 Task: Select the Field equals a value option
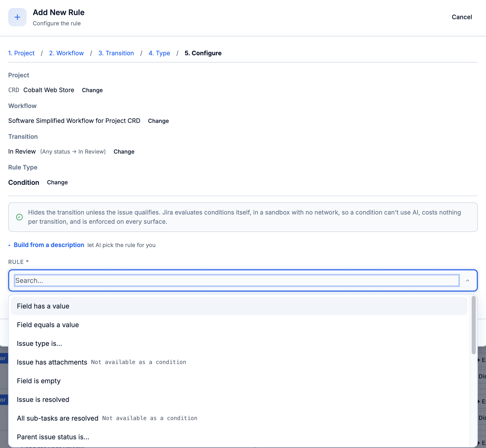[x=239, y=325]
